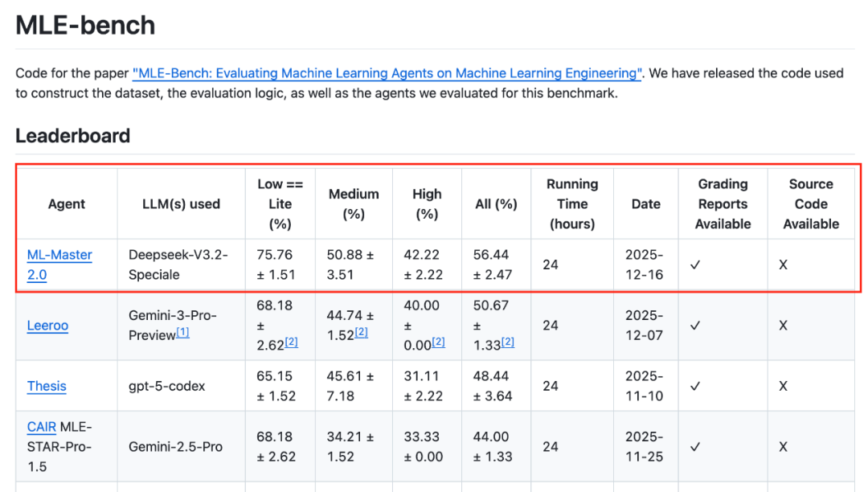Click the grading reports checkmark in ML-Master row

pos(696,264)
